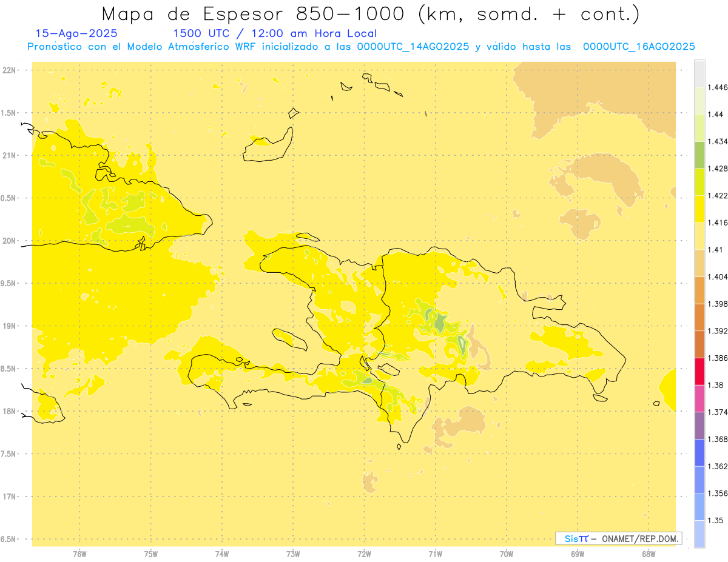Click the legend value '1.416'
The height and width of the screenshot is (562, 728).
718,222
